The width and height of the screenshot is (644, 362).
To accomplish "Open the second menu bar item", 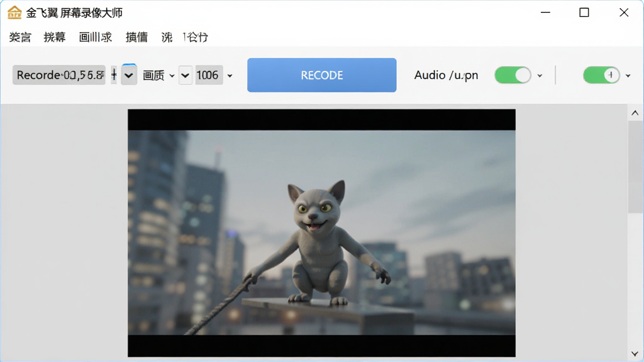I will tap(55, 37).
